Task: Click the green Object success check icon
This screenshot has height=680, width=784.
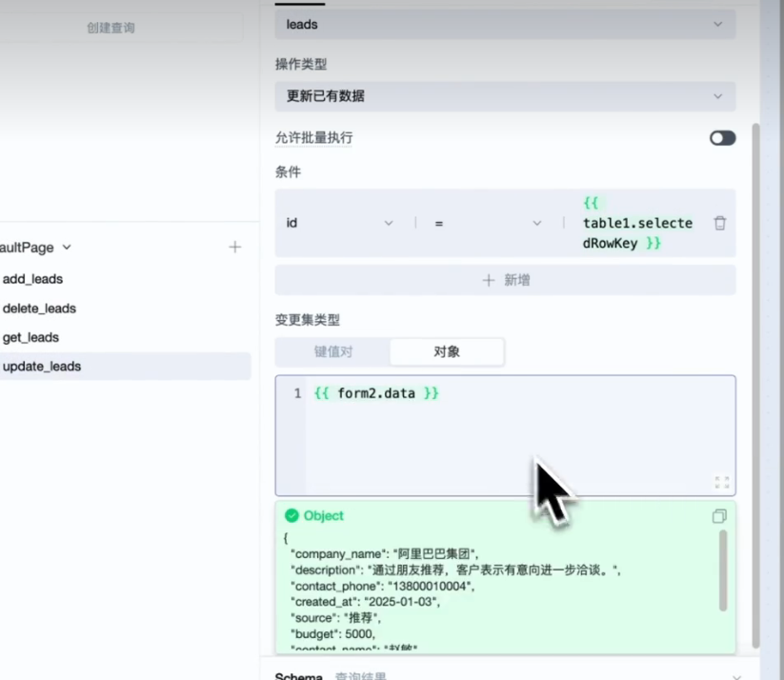Action: tap(291, 515)
